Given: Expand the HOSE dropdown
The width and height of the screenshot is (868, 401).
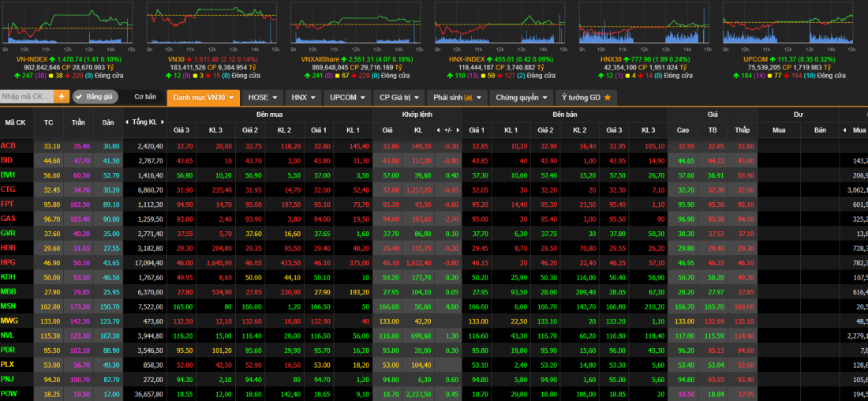Looking at the screenshot, I should coord(263,97).
